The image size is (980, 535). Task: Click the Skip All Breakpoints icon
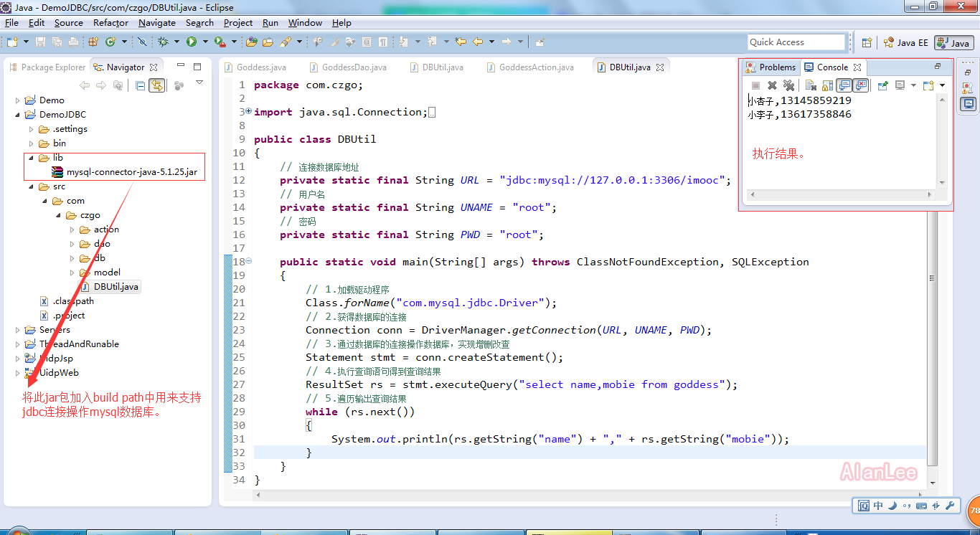[x=142, y=42]
